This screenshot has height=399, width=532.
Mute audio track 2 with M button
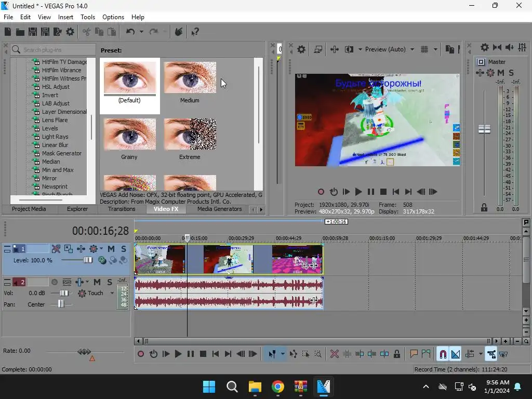(x=97, y=282)
